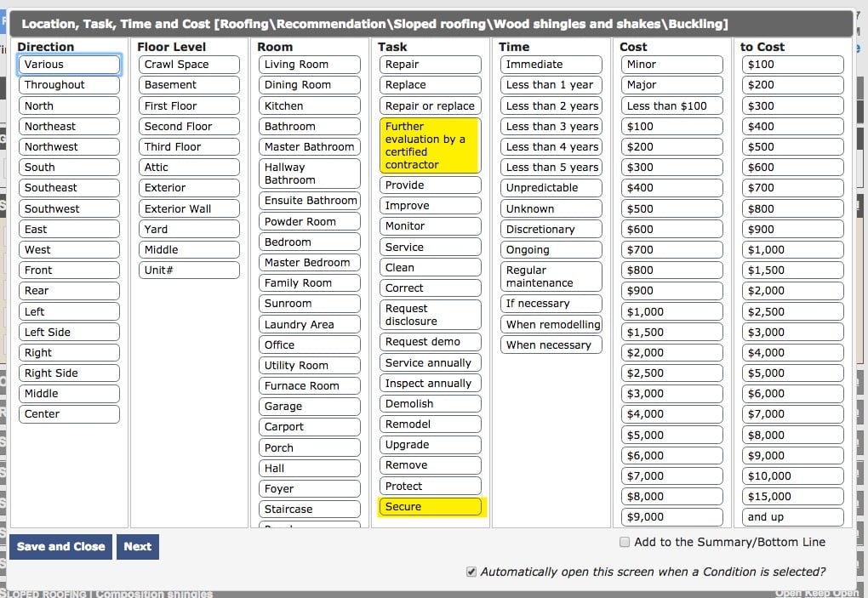The width and height of the screenshot is (868, 598).
Task: Pick Regular maintenance time option
Action: pyautogui.click(x=551, y=276)
